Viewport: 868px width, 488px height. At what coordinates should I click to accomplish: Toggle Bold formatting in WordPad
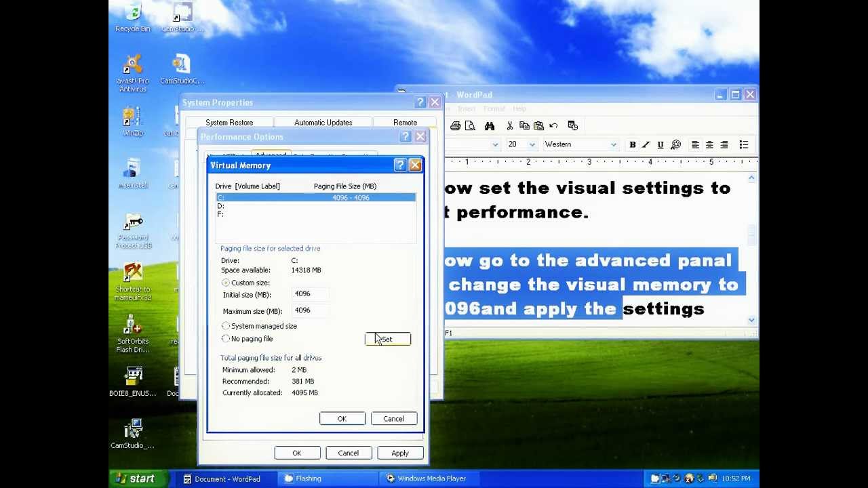click(x=632, y=144)
